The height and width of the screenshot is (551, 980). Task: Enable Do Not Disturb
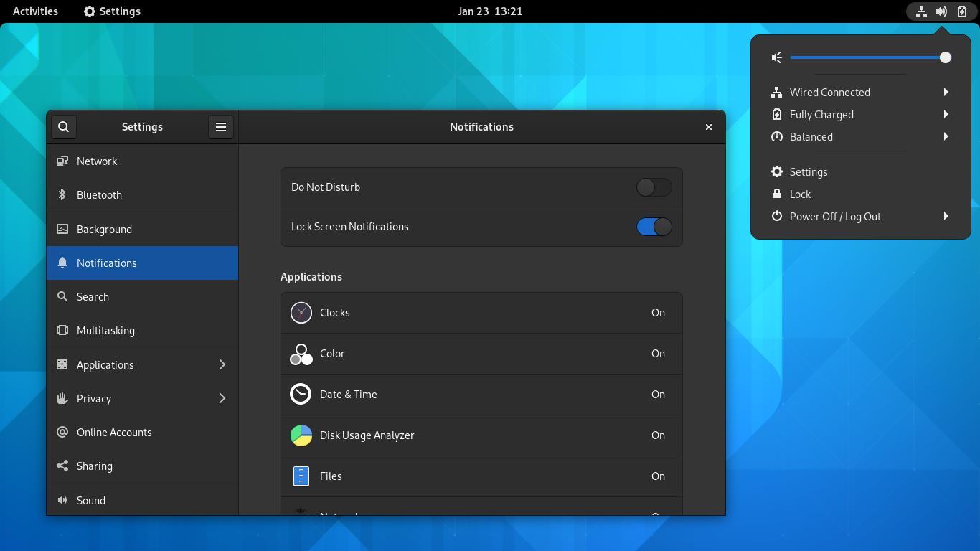pos(652,187)
